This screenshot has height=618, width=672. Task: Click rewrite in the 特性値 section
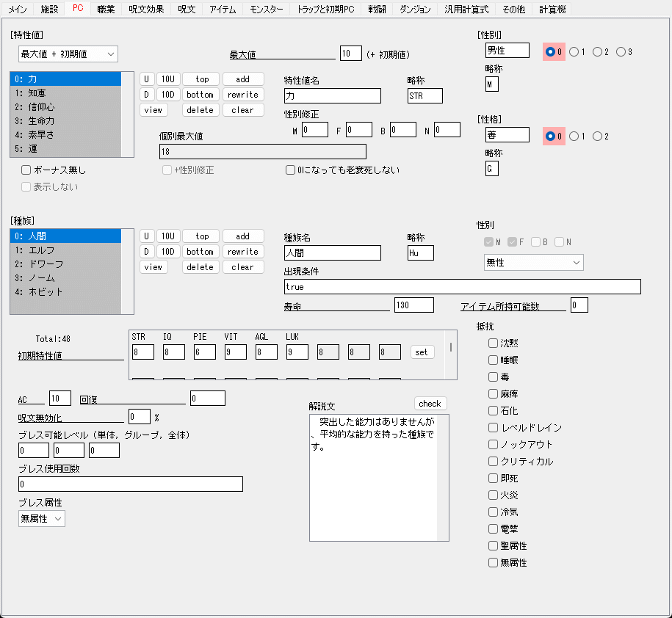pyautogui.click(x=243, y=95)
